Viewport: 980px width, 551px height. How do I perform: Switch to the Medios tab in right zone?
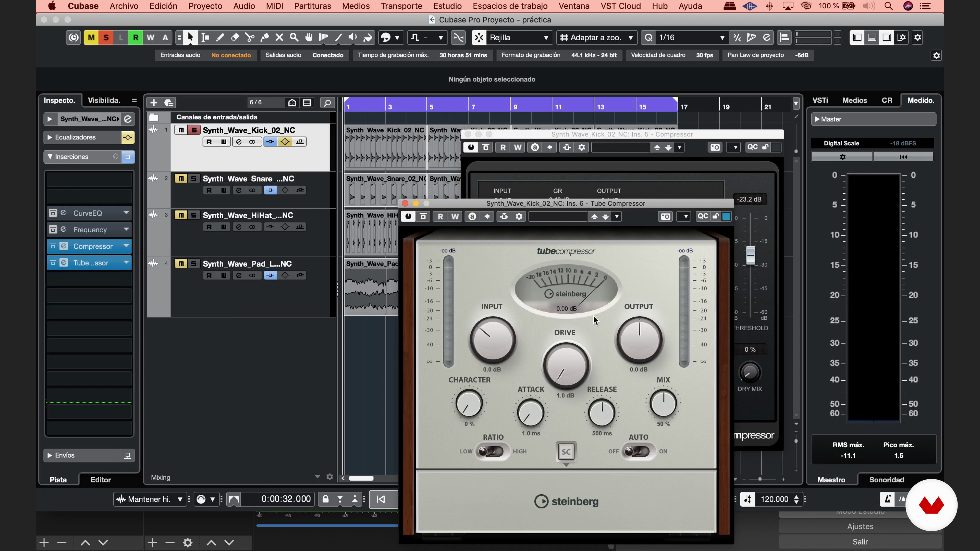click(854, 101)
